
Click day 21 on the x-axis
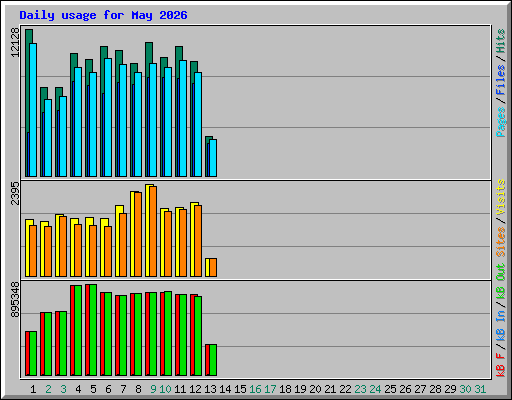click(x=330, y=389)
